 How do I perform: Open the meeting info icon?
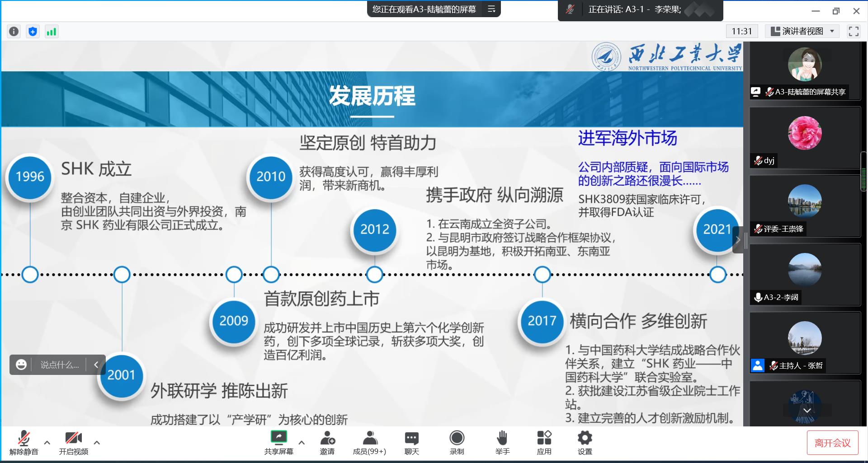[14, 31]
